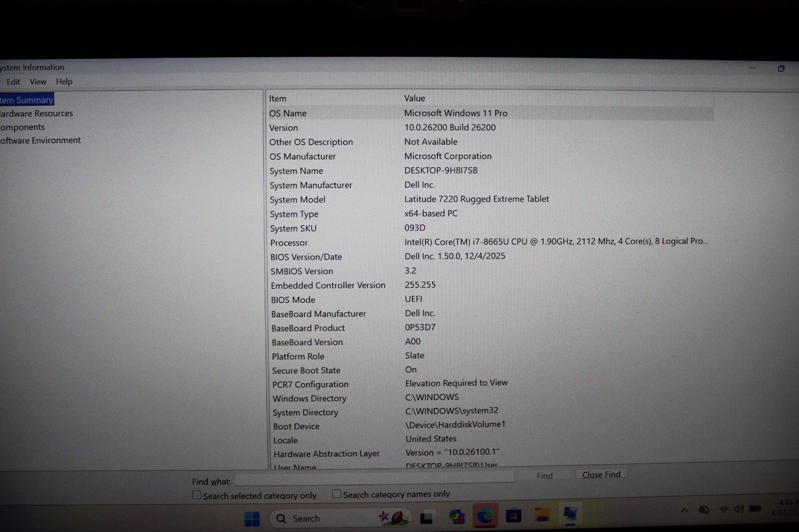The width and height of the screenshot is (799, 532).
Task: Select the BaseBoard Manufacturer item
Action: coord(319,314)
